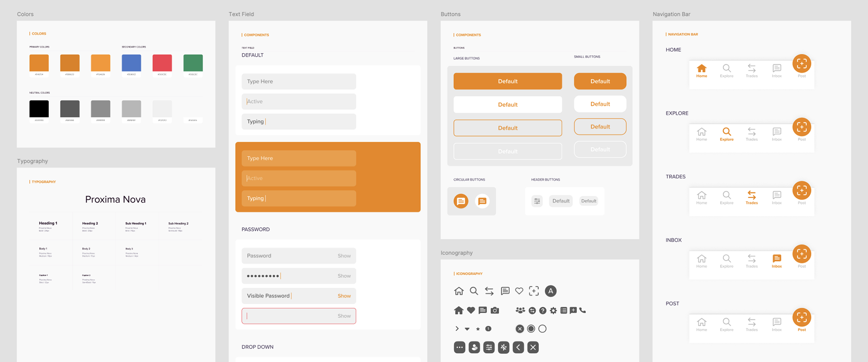Click 'Type Here' field in the white default card
The height and width of the screenshot is (362, 868).
pos(299,81)
